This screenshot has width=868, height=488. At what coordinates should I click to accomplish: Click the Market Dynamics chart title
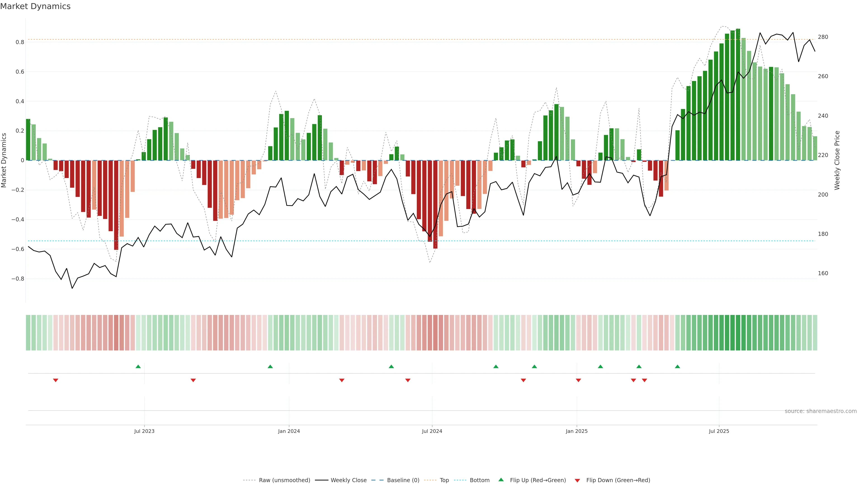coord(35,6)
